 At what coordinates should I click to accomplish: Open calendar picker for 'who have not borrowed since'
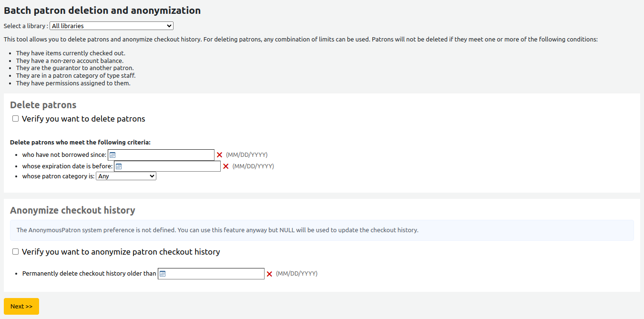click(113, 154)
